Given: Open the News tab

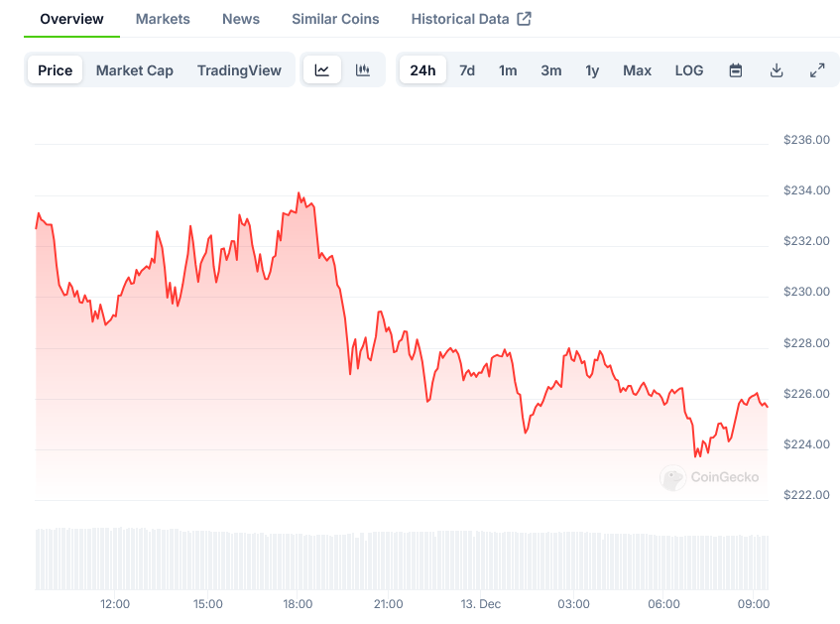Looking at the screenshot, I should (x=241, y=19).
